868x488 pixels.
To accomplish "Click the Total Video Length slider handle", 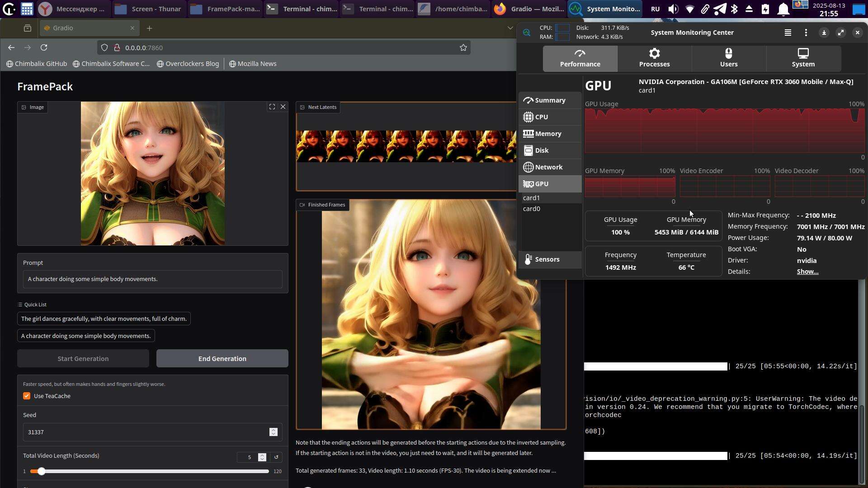I will (x=41, y=471).
